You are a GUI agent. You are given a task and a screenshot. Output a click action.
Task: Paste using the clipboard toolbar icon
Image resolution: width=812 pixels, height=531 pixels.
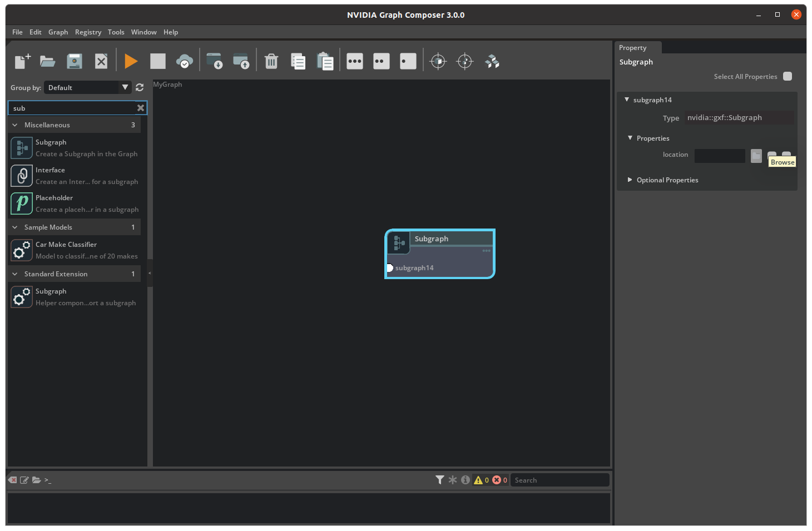[325, 61]
